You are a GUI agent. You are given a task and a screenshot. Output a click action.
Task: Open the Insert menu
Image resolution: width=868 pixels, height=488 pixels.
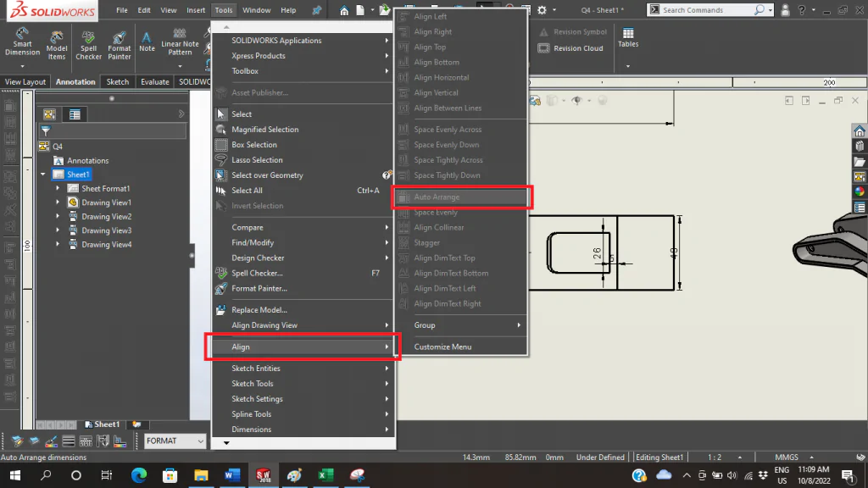(x=196, y=10)
